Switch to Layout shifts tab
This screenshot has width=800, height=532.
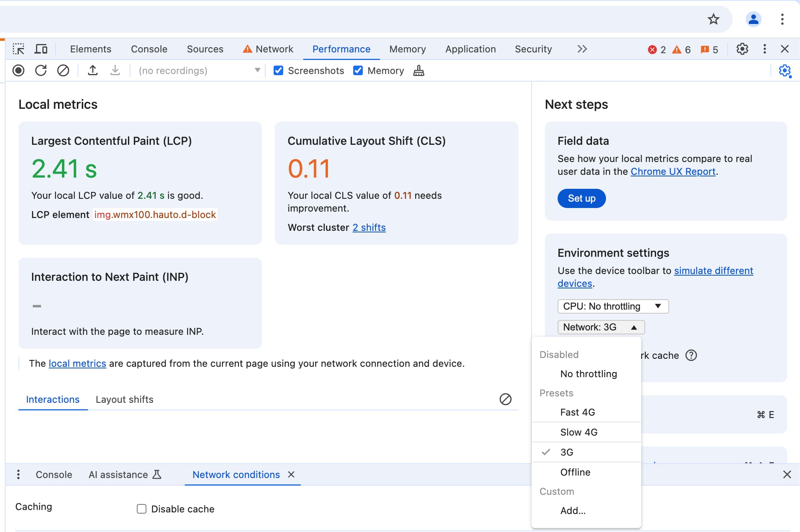[124, 399]
